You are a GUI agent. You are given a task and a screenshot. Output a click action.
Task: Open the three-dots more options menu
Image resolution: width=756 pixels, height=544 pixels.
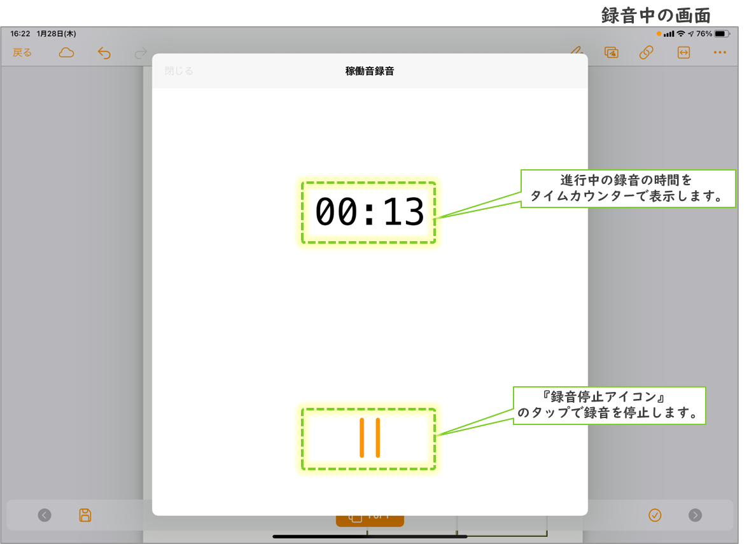tap(720, 53)
